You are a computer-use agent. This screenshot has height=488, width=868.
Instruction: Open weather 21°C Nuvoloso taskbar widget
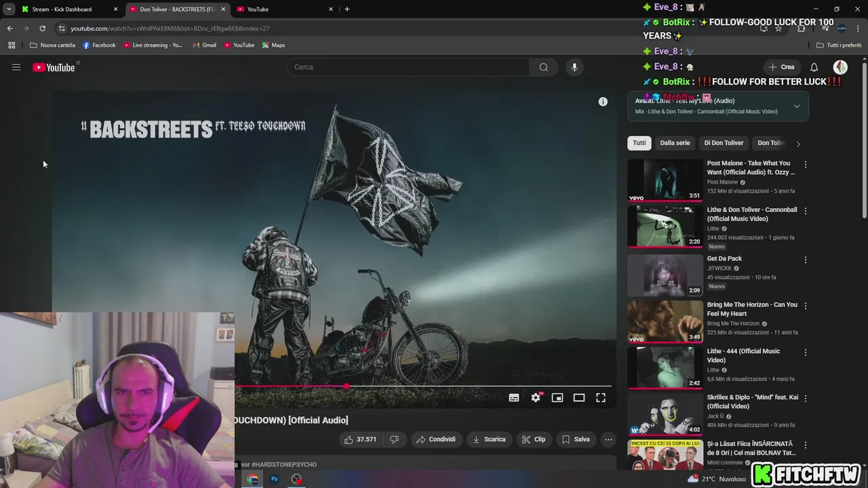click(716, 479)
